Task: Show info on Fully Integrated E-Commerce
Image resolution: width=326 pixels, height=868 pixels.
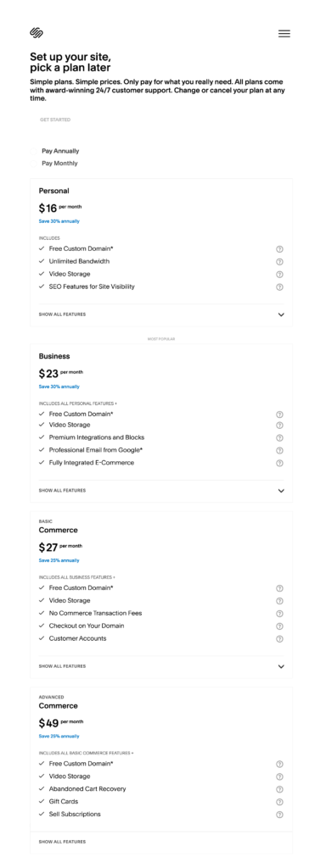Action: (x=279, y=464)
